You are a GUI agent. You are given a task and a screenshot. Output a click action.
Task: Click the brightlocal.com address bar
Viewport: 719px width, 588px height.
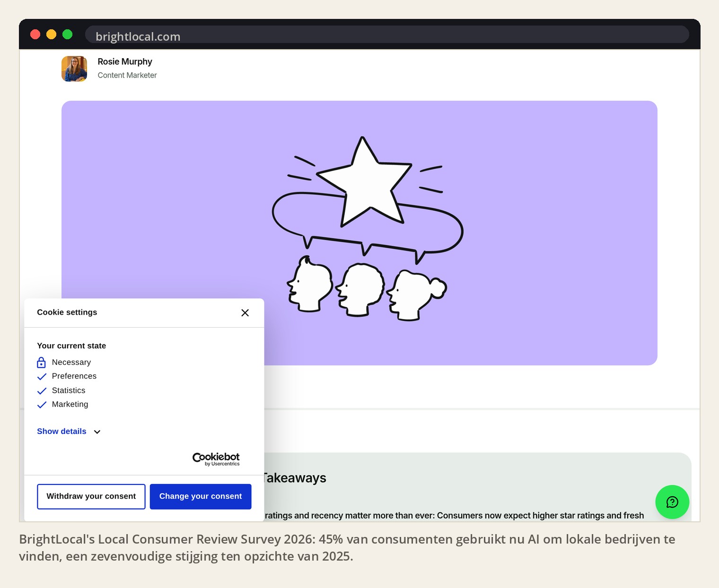tap(387, 35)
